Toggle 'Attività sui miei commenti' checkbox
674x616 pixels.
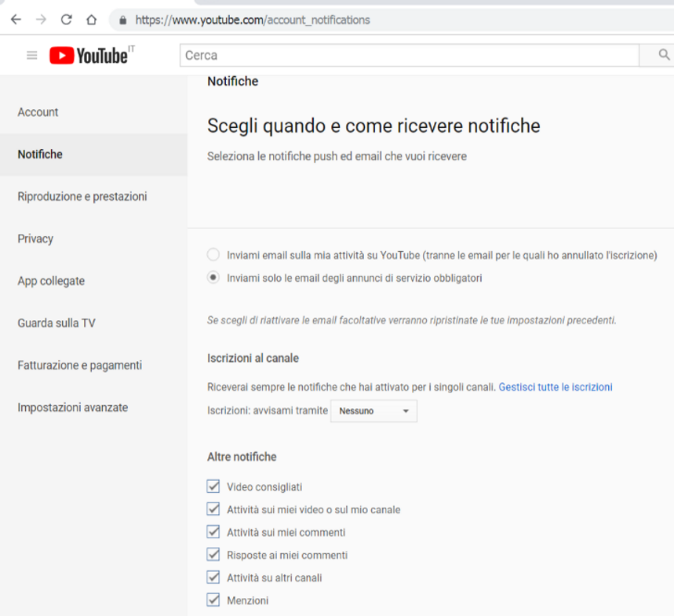(213, 532)
